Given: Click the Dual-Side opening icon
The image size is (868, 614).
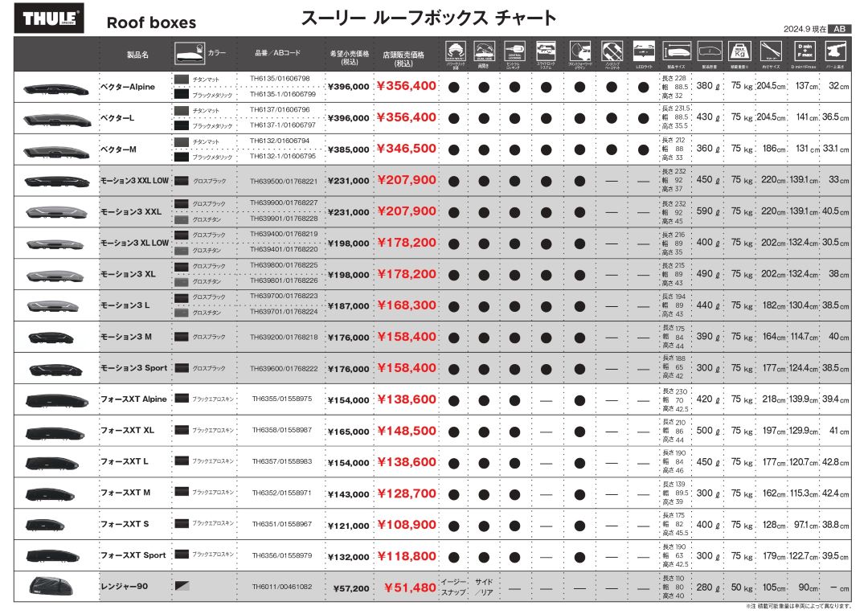Looking at the screenshot, I should point(484,48).
